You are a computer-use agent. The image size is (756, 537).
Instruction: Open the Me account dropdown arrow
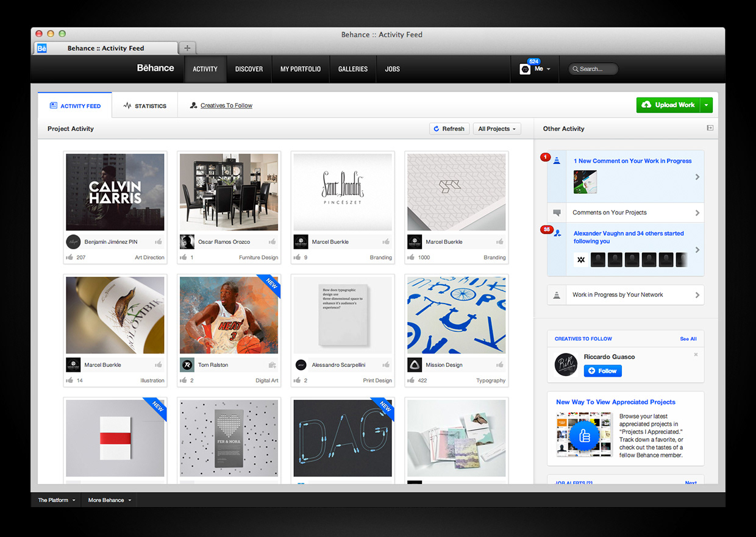pos(548,69)
